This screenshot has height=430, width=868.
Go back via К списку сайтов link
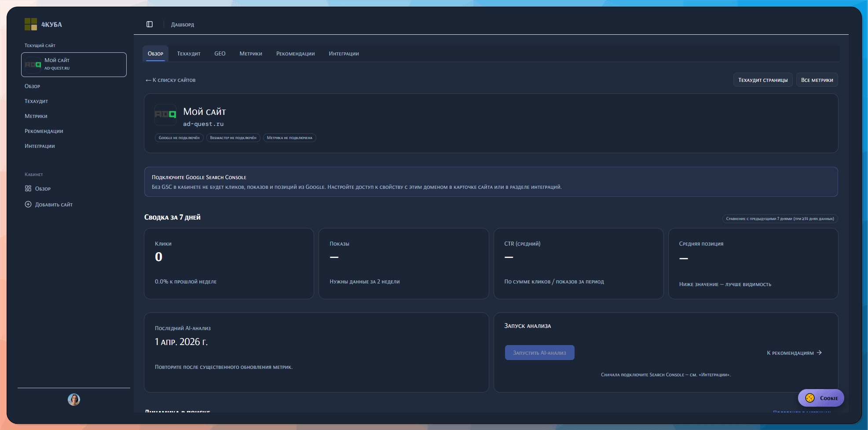170,80
